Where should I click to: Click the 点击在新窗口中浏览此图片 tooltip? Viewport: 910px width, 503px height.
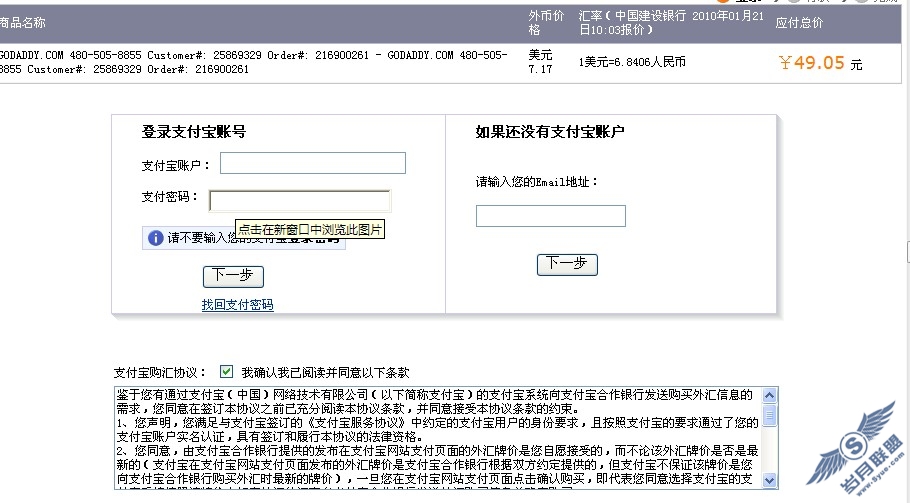[x=310, y=230]
